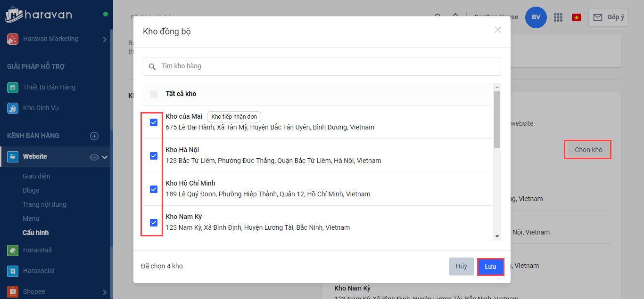644x299 pixels.
Task: Click the Chọn kho button
Action: [x=588, y=150]
